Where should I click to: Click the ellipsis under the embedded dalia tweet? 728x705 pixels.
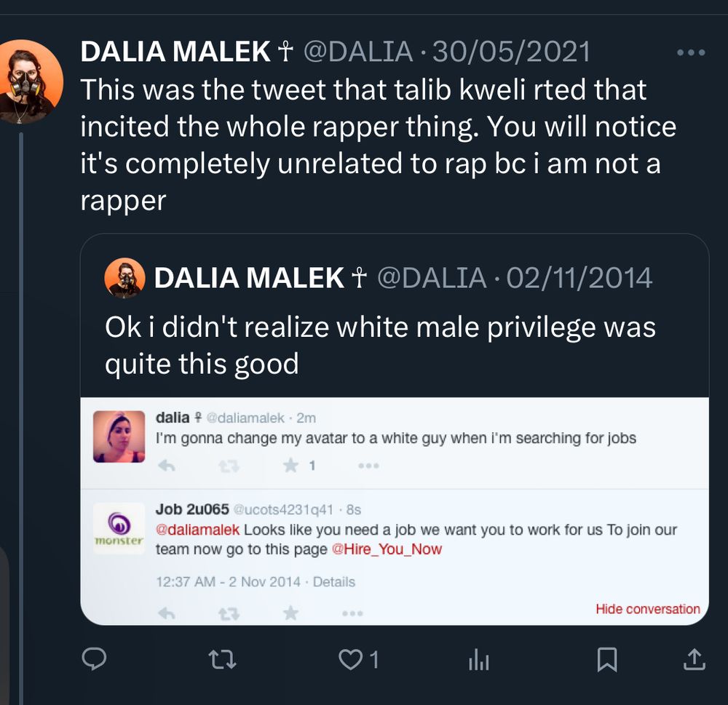pyautogui.click(x=368, y=465)
